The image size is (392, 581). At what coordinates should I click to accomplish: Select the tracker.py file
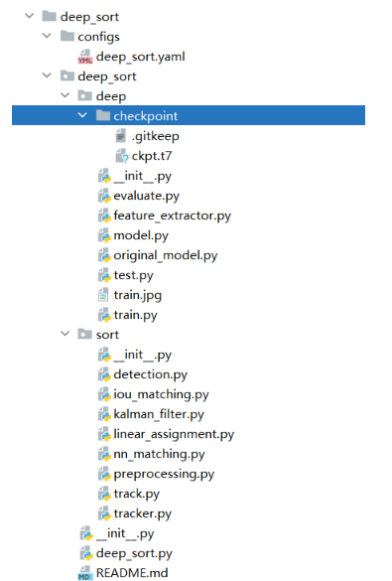click(143, 513)
